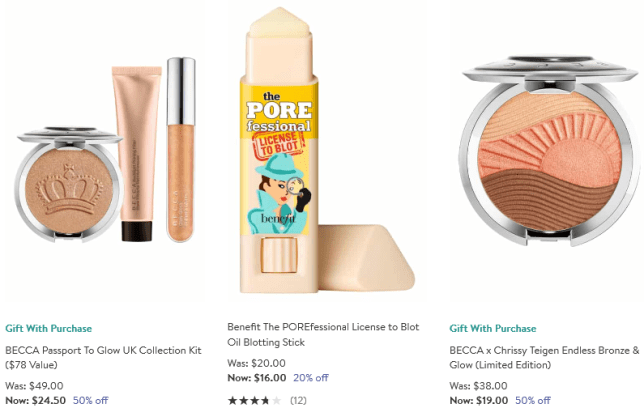
Task: Click the Now $24.50 sale price
Action: pos(35,401)
